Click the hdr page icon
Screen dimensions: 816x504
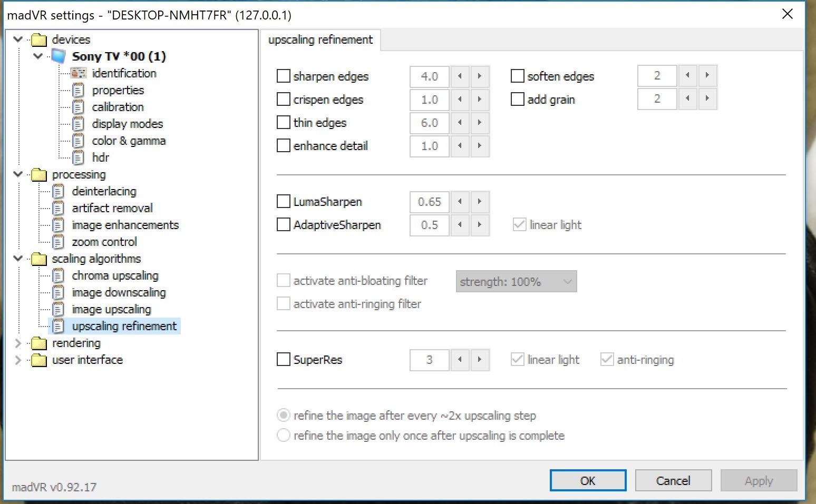click(x=78, y=157)
